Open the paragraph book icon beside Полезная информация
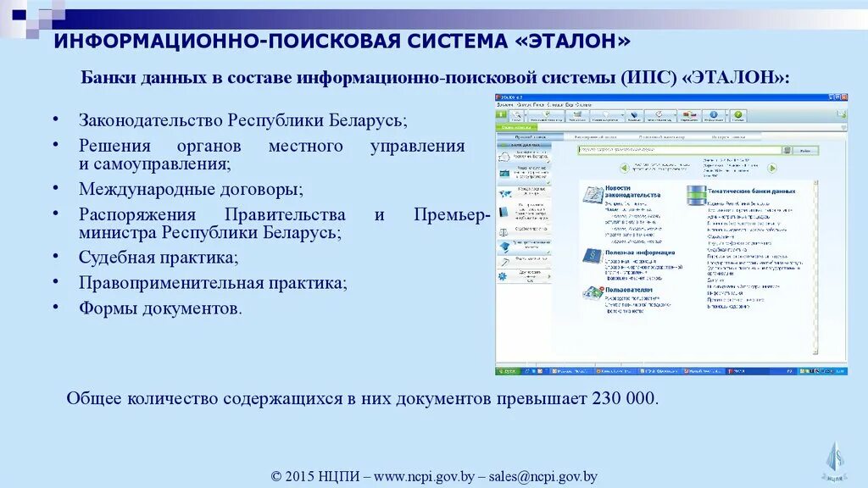This screenshot has height=488, width=868. 593,256
